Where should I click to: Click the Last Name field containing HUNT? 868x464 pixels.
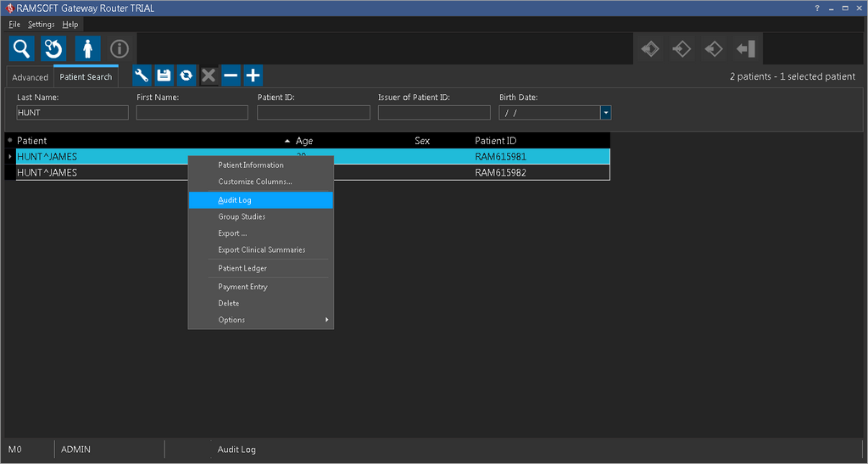click(x=72, y=112)
